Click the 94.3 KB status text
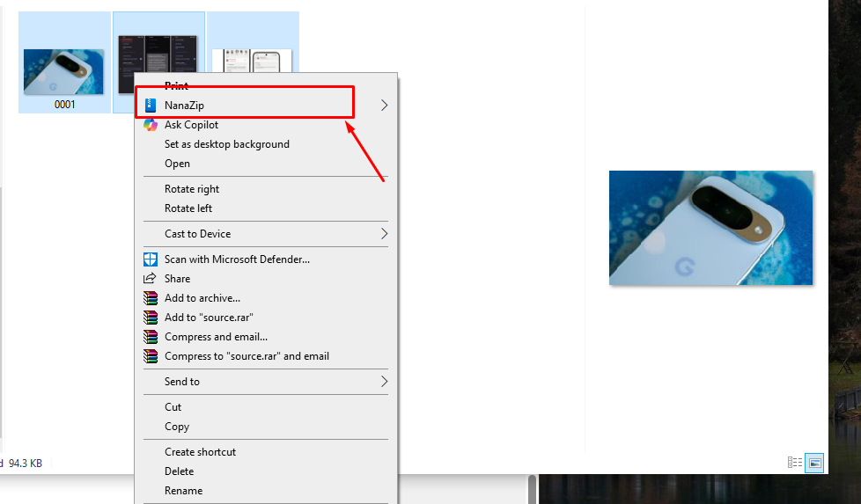861x504 pixels. click(x=26, y=464)
